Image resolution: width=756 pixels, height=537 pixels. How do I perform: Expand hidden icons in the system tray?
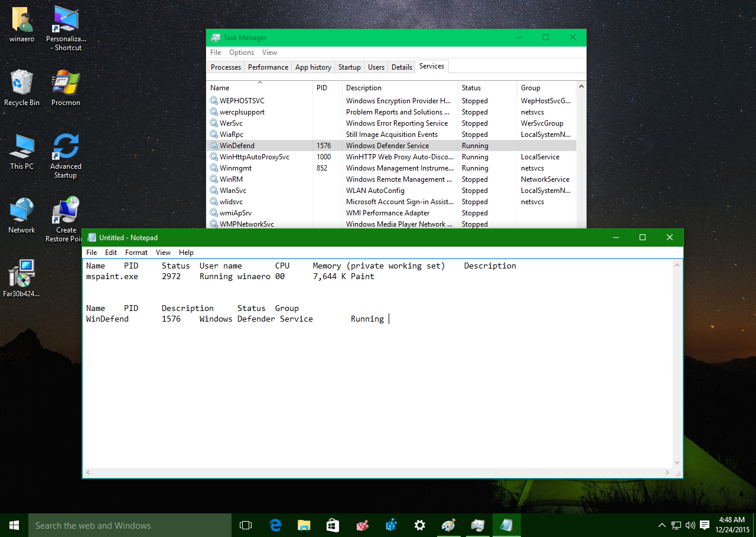661,525
